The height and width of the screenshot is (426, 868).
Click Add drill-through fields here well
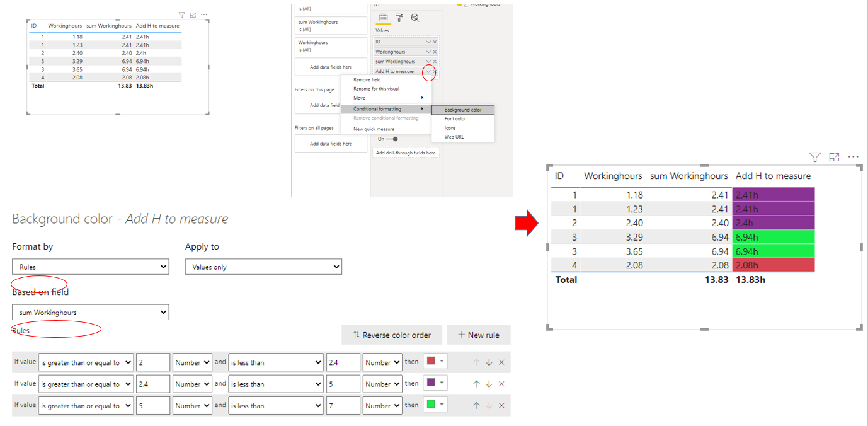406,153
